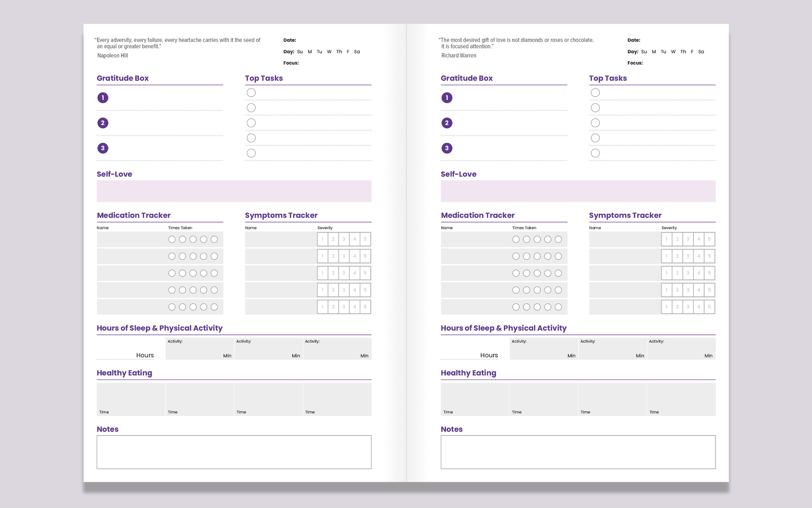Click 'Severity' column label on right page
Viewport: 812px width, 508px height.
669,228
